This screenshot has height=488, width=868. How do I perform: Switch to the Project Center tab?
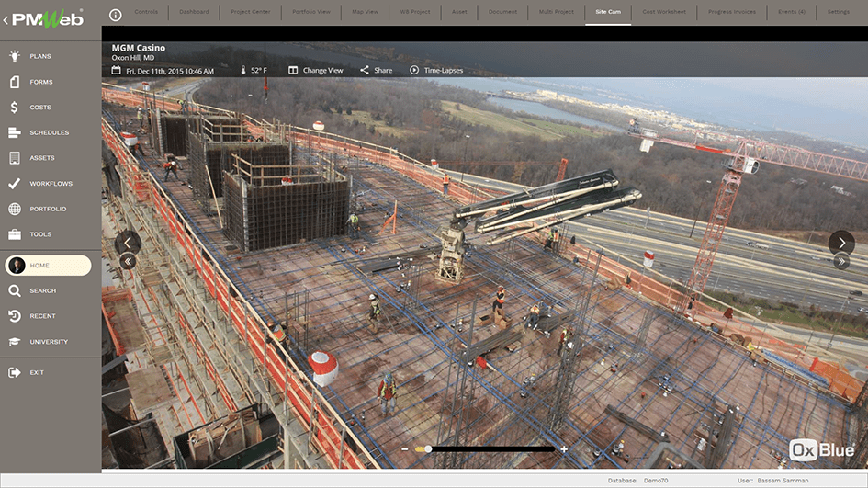[250, 12]
